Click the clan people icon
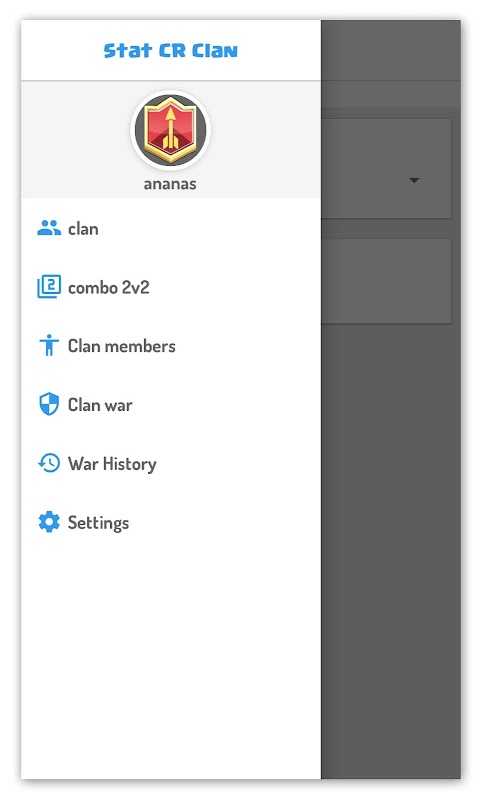Image resolution: width=482 pixels, height=800 pixels. [49, 228]
